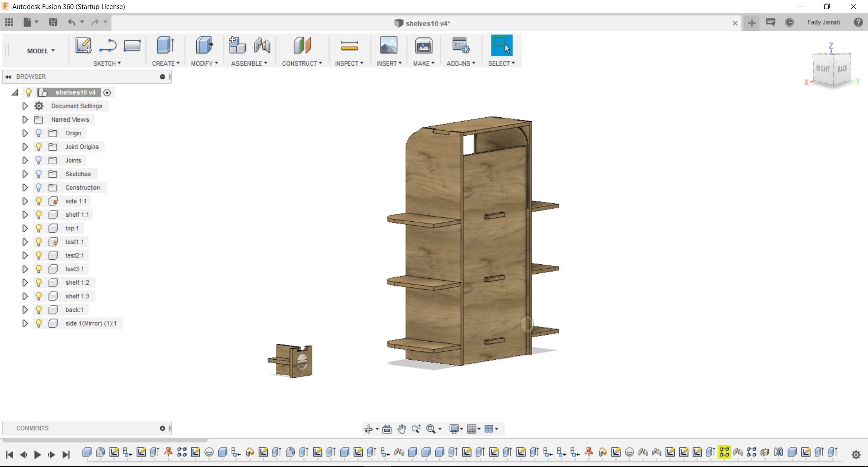The image size is (868, 467).
Task: Go to start of timeline
Action: tap(9, 455)
